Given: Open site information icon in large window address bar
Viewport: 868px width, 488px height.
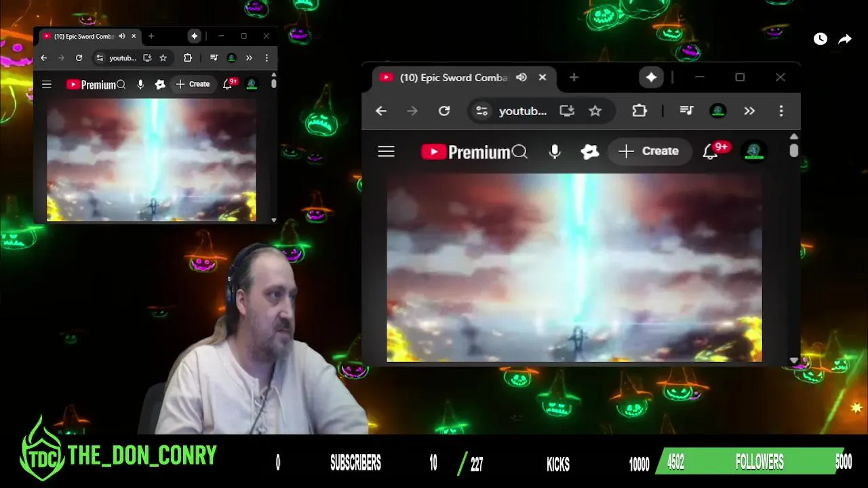Looking at the screenshot, I should point(481,110).
